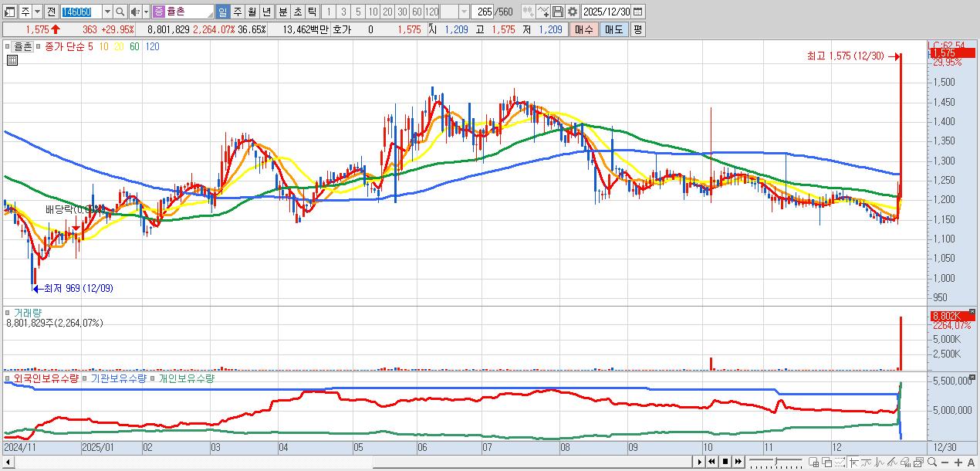
Task: Select the 주 (weekly) period button
Action: coord(236,12)
